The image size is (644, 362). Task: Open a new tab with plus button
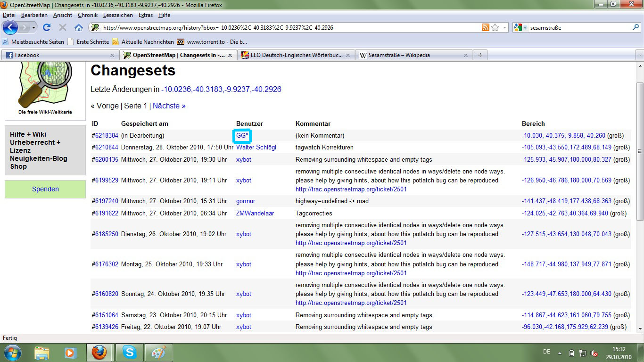tap(480, 55)
